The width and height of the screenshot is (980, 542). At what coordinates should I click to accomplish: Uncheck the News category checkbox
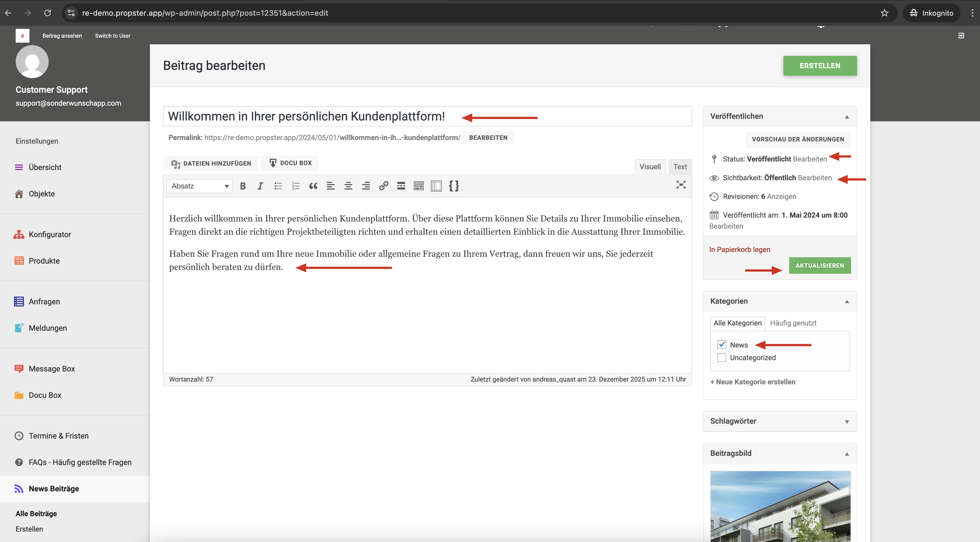[722, 345]
